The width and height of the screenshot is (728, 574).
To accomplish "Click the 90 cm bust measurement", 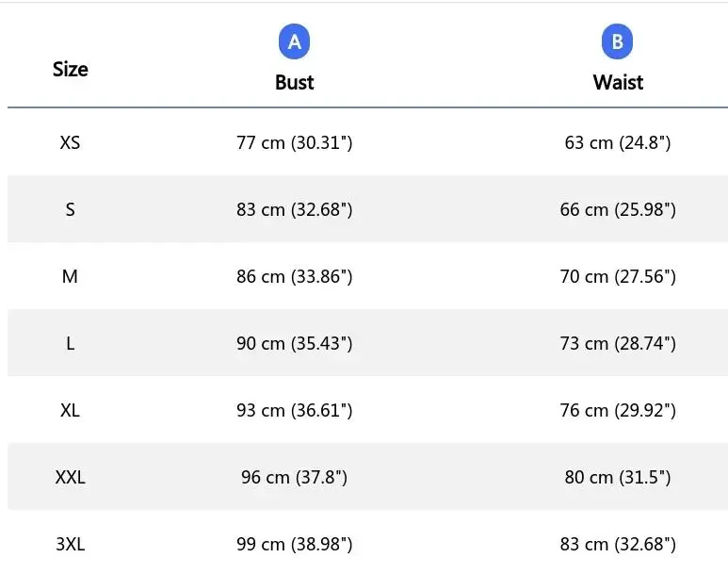I will click(x=295, y=344).
